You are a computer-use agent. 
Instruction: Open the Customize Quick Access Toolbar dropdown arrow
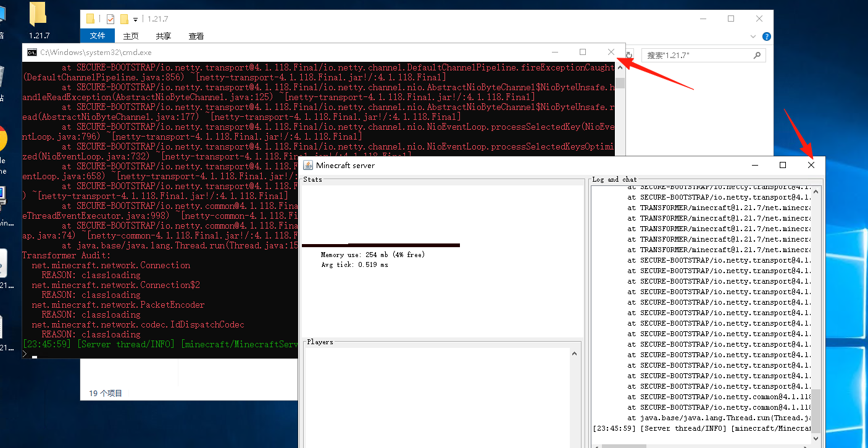[x=135, y=20]
